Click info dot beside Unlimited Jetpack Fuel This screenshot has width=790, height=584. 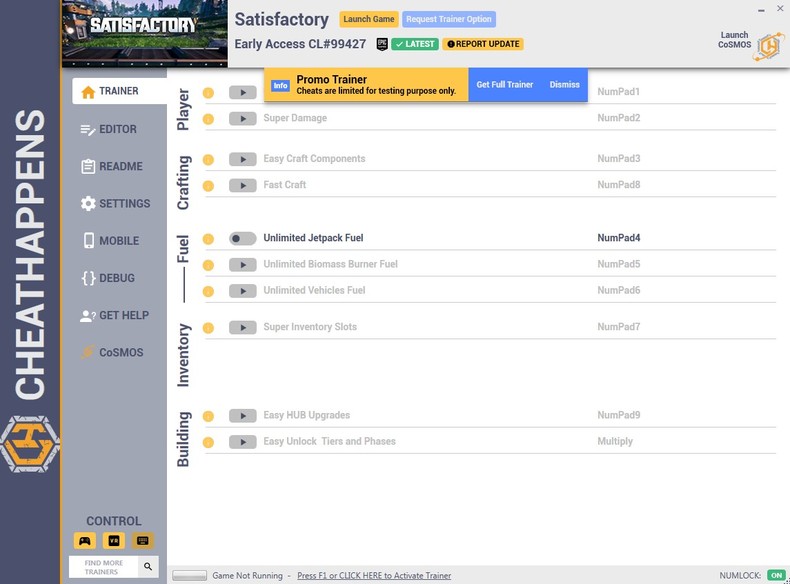(x=208, y=239)
